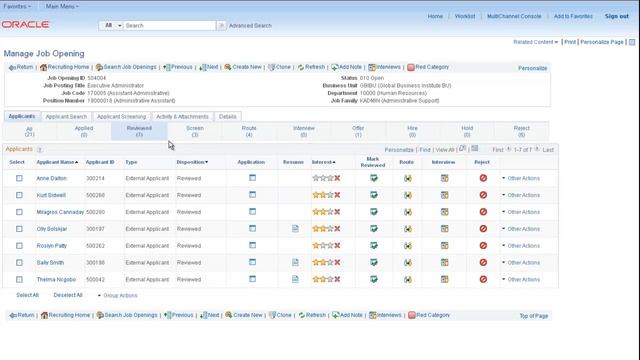Sort by Applicant Name column header
This screenshot has width=640, height=360.
(57, 162)
